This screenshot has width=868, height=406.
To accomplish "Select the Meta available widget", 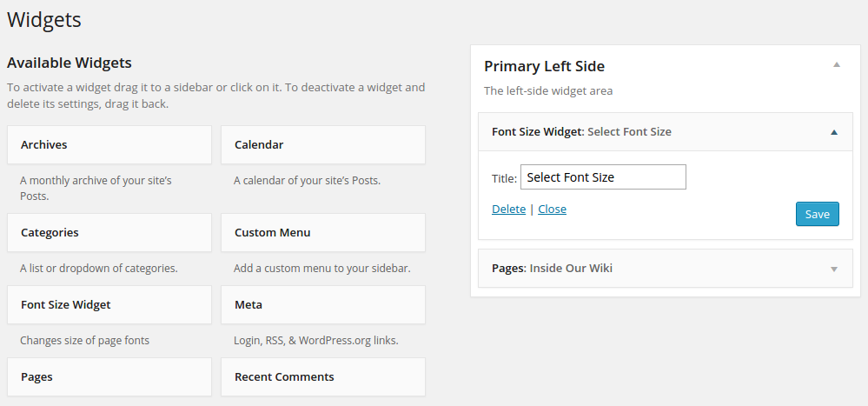I will point(322,305).
